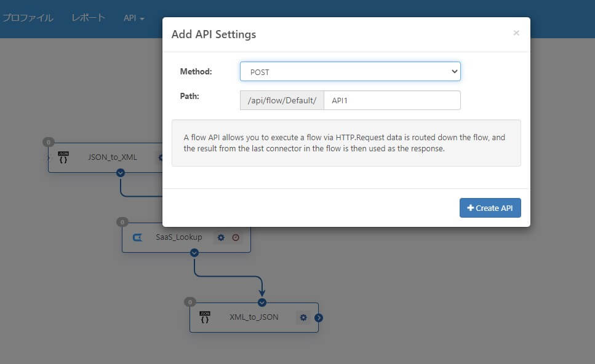Open SaaS_Lookup settings gear

[221, 237]
